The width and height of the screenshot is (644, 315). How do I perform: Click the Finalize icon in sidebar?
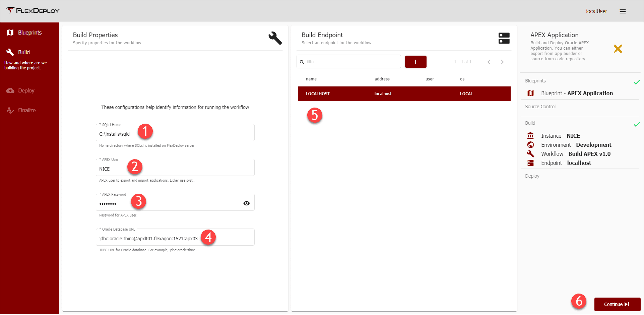(x=10, y=110)
